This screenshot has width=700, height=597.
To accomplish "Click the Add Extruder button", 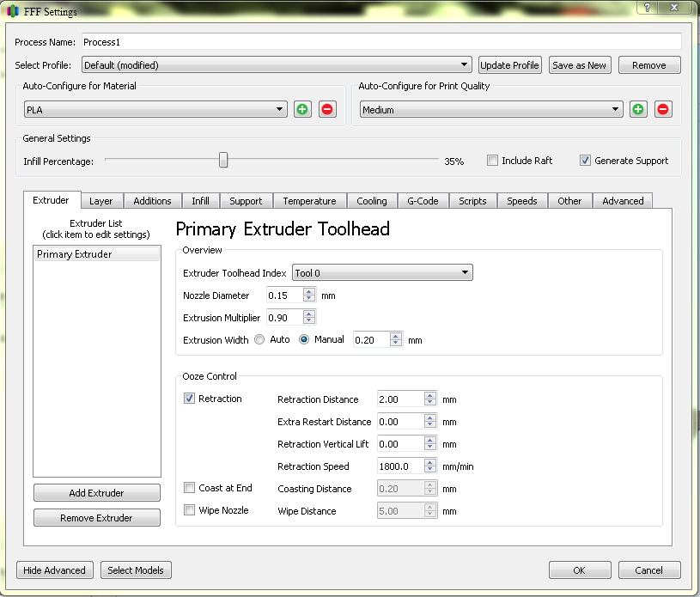I will tap(97, 493).
